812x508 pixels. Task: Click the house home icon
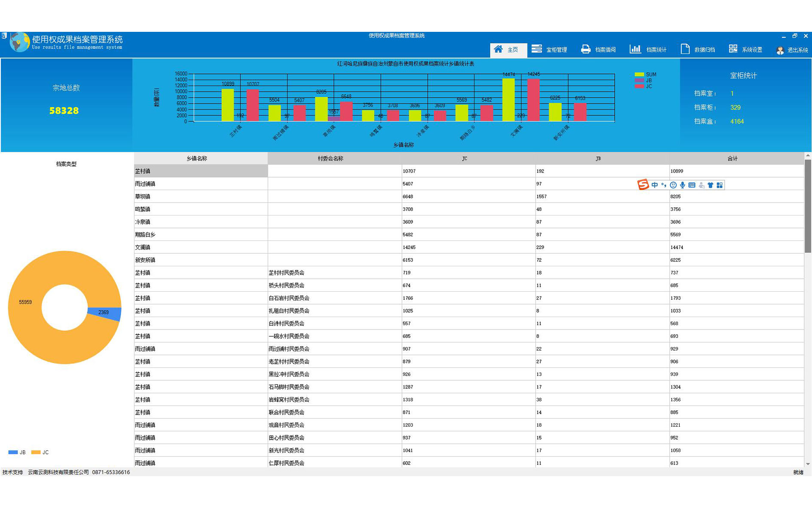point(498,49)
